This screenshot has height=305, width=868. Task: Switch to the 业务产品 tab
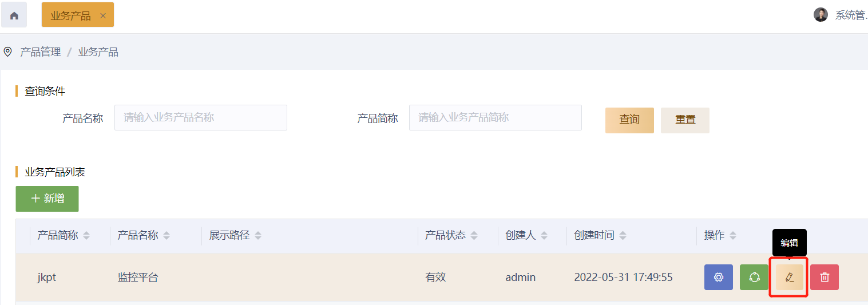[x=70, y=15]
